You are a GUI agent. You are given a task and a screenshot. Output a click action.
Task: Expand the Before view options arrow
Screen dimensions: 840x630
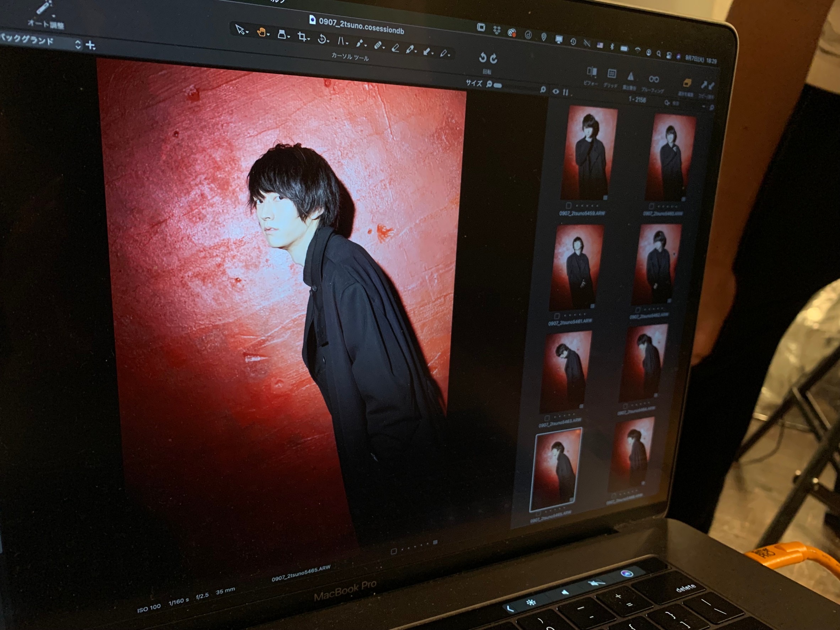tap(596, 77)
